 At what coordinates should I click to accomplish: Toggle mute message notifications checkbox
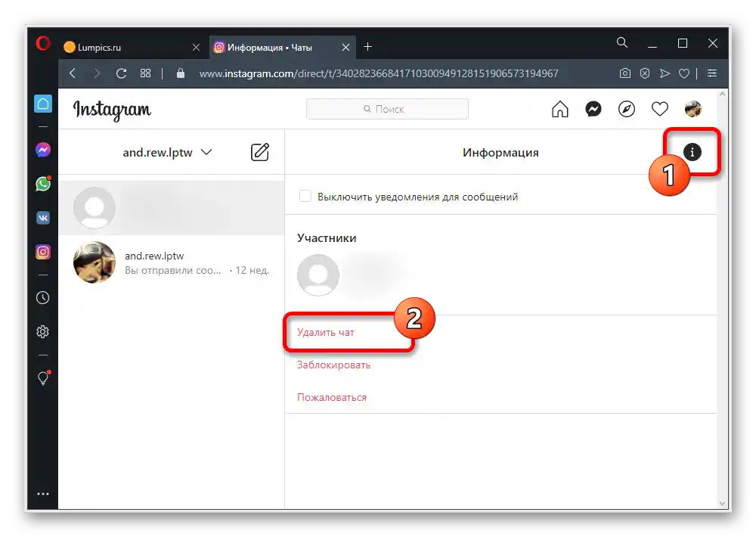point(305,196)
